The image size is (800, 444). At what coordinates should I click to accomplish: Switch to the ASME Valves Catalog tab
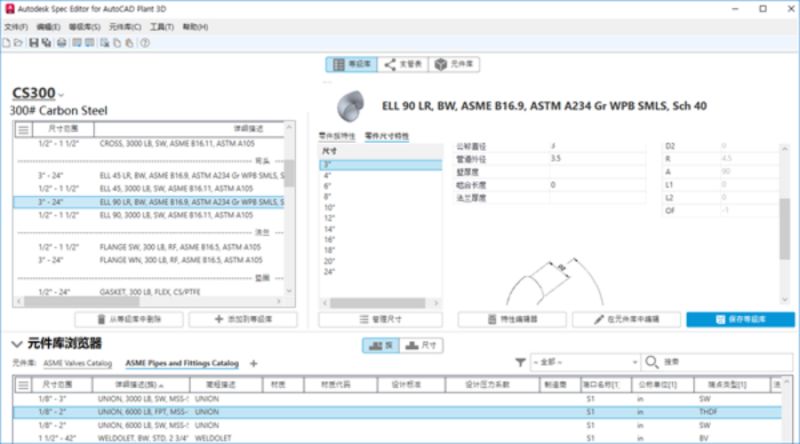pos(78,363)
